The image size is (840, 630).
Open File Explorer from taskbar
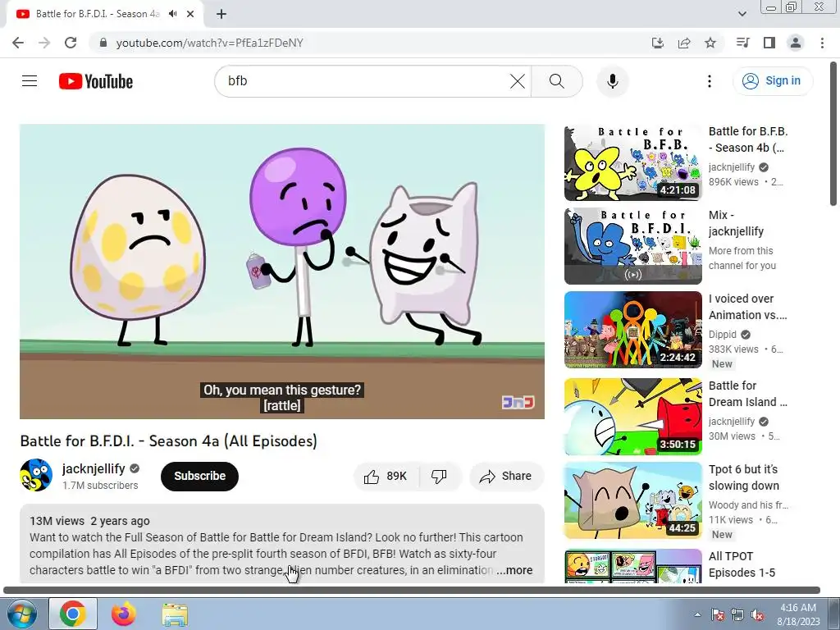coord(175,614)
